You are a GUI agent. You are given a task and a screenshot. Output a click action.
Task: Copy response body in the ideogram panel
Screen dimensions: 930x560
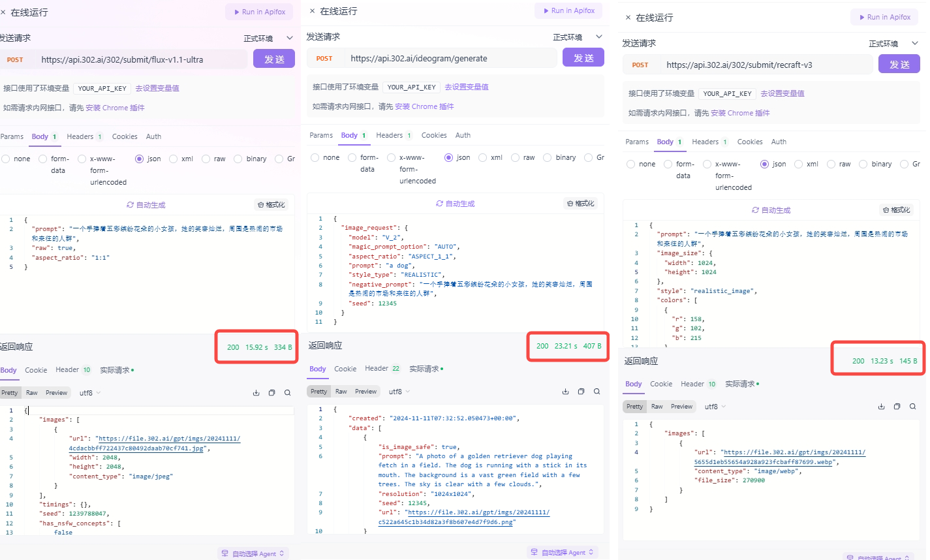tap(581, 392)
